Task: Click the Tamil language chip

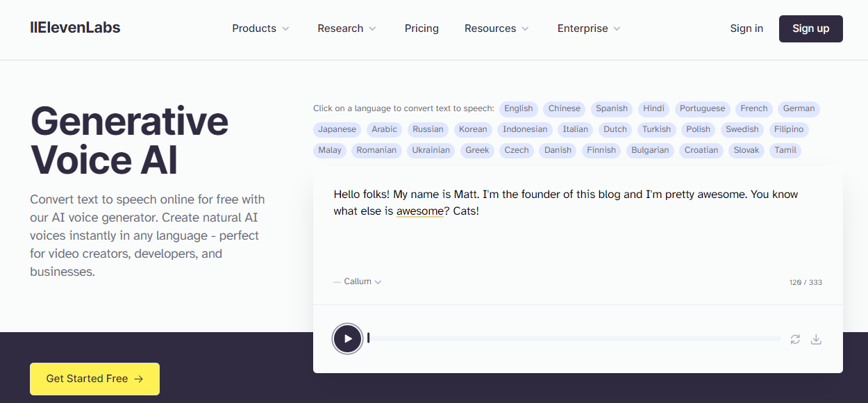Action: tap(785, 150)
